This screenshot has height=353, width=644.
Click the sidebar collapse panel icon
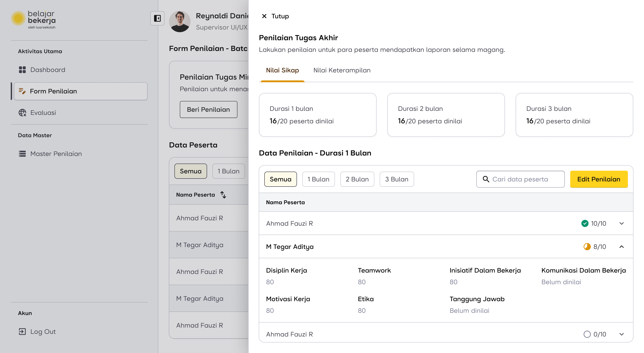[157, 18]
